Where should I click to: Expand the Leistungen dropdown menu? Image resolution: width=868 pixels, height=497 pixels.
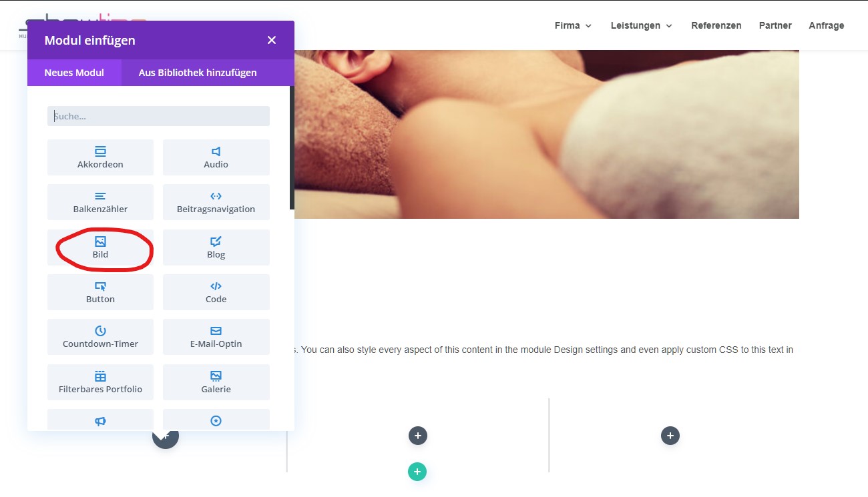point(641,25)
